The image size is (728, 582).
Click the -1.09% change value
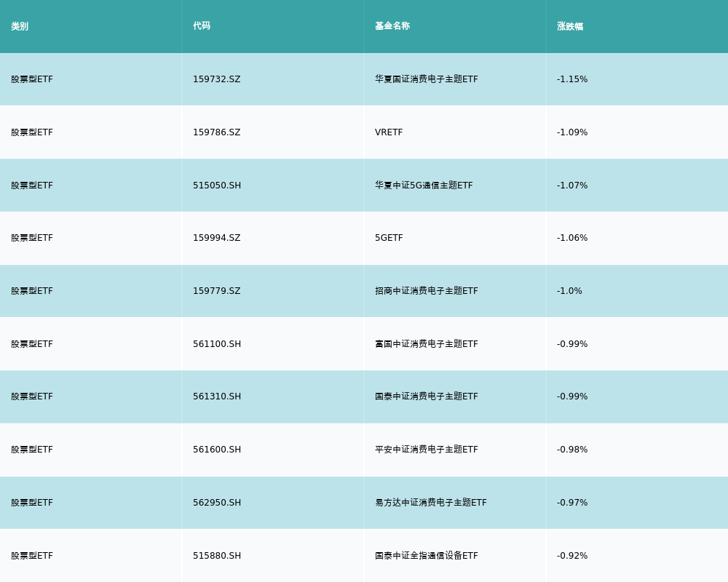[x=572, y=132]
